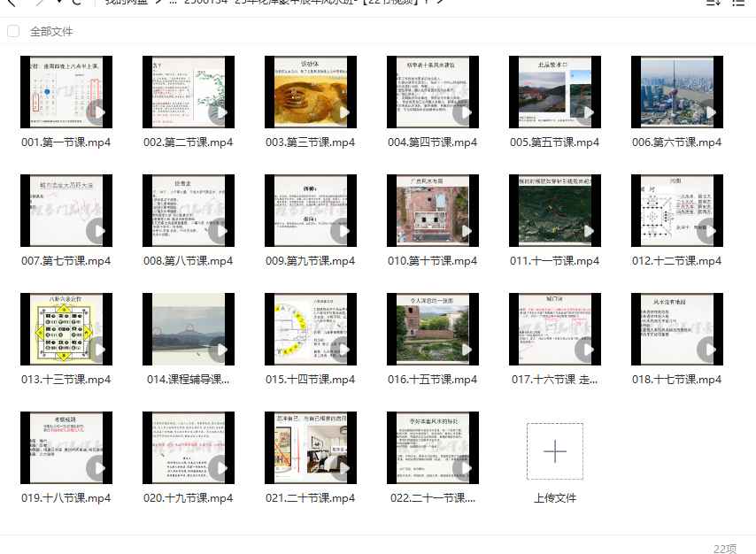The height and width of the screenshot is (554, 756).
Task: Click the play icon on 006.第六节课.mp4
Action: tap(709, 112)
